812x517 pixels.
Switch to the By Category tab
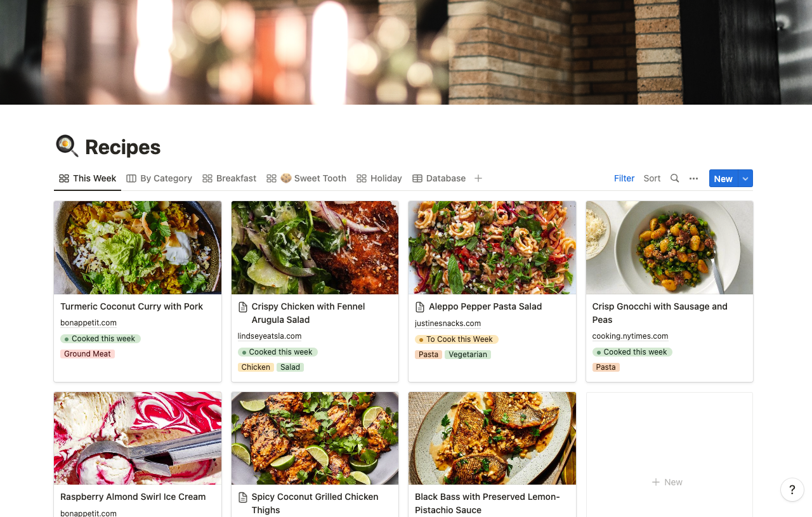click(x=159, y=178)
